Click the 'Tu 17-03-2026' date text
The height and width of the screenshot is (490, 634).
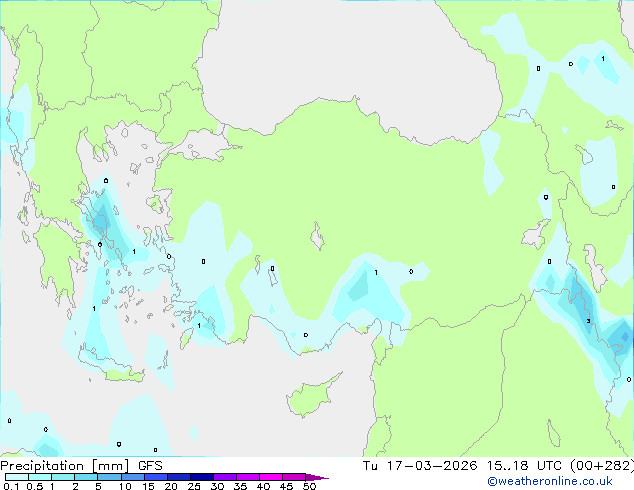coord(420,466)
